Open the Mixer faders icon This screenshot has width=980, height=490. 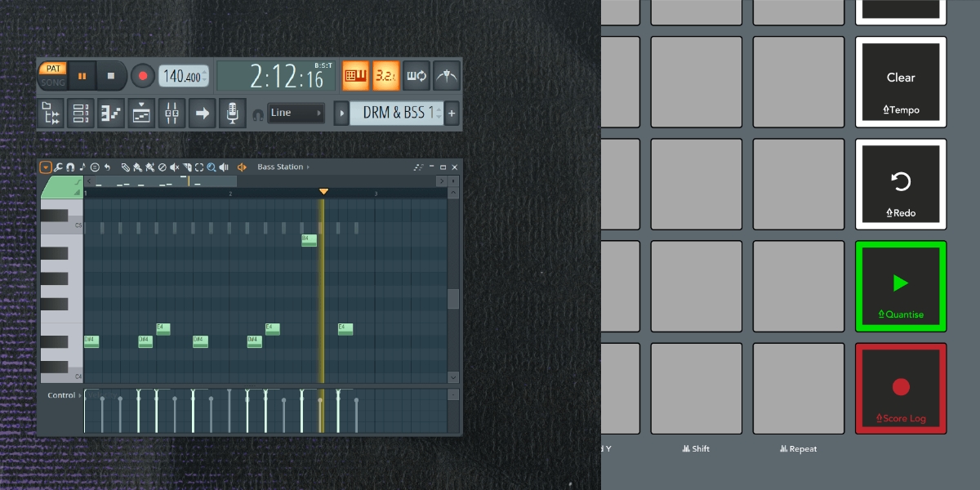click(171, 113)
